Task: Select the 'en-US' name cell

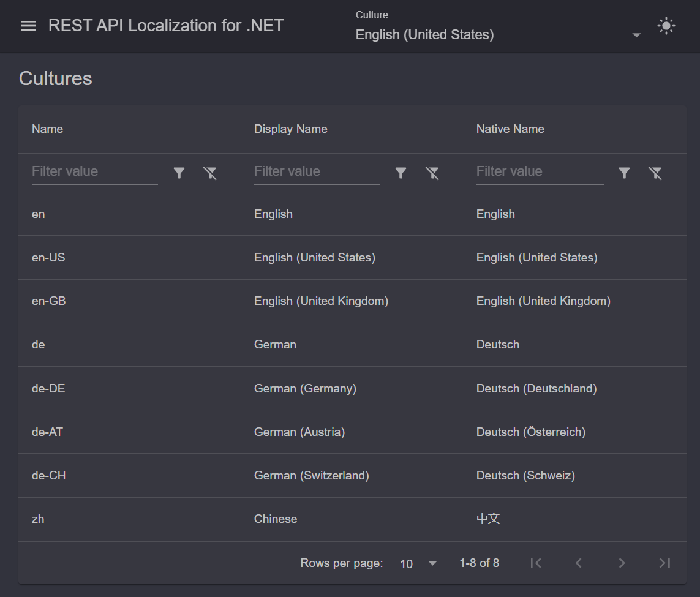Action: 48,257
